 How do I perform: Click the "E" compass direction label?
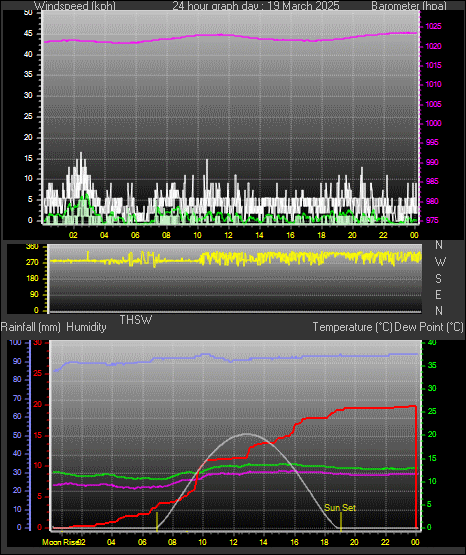[438, 294]
